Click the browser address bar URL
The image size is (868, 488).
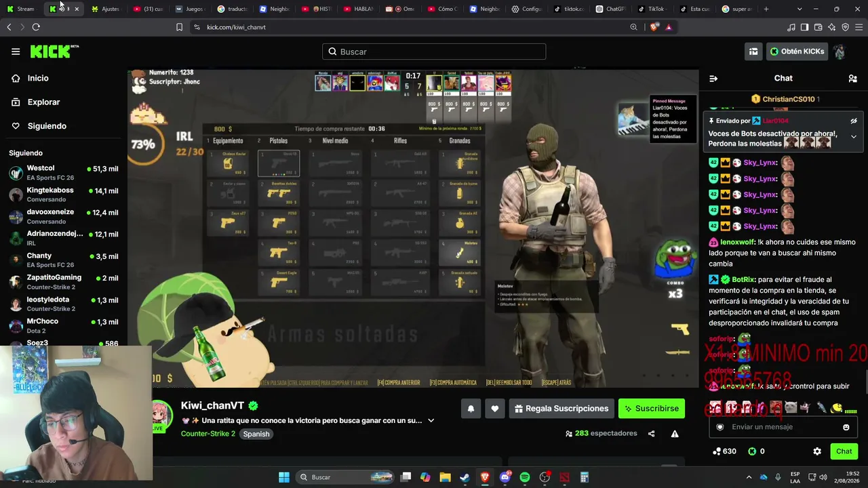coord(236,27)
